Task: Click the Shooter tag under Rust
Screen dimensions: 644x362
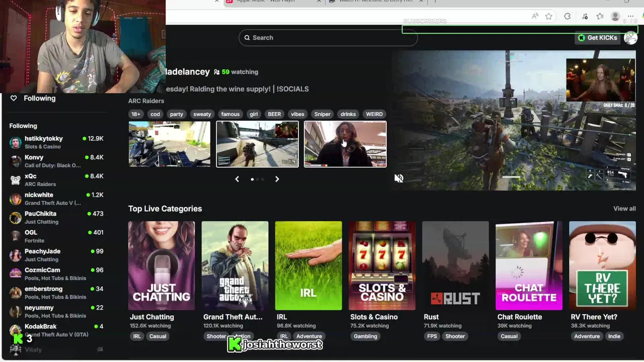Action: (x=455, y=336)
